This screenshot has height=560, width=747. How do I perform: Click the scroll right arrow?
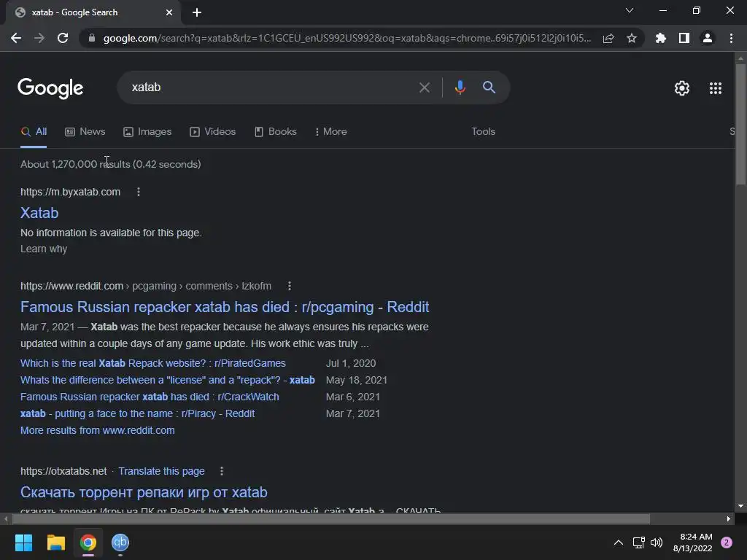click(x=729, y=518)
